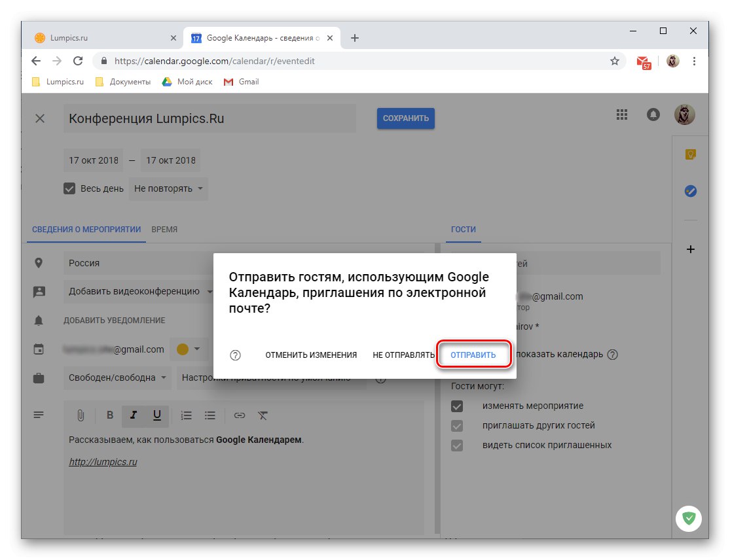Uncheck видеть список приглашенных option

(456, 445)
